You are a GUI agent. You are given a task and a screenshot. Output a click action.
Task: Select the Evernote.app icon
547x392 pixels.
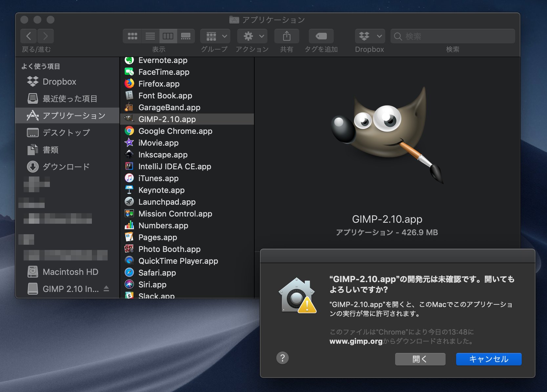[x=129, y=60]
